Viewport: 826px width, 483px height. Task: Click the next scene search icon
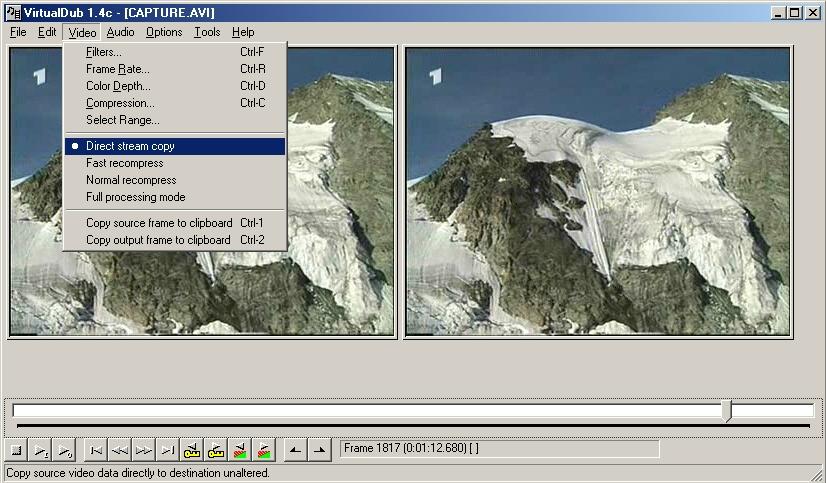(x=264, y=450)
